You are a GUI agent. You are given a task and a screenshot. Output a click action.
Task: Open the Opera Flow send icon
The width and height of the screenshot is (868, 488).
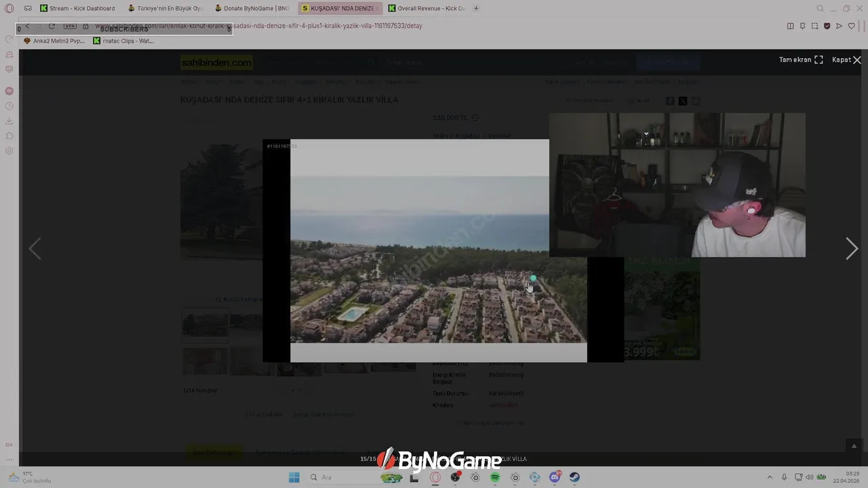tap(839, 26)
